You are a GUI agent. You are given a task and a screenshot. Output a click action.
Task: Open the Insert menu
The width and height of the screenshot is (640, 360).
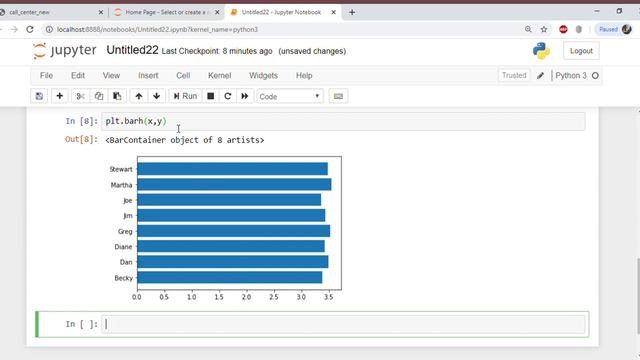click(x=148, y=76)
